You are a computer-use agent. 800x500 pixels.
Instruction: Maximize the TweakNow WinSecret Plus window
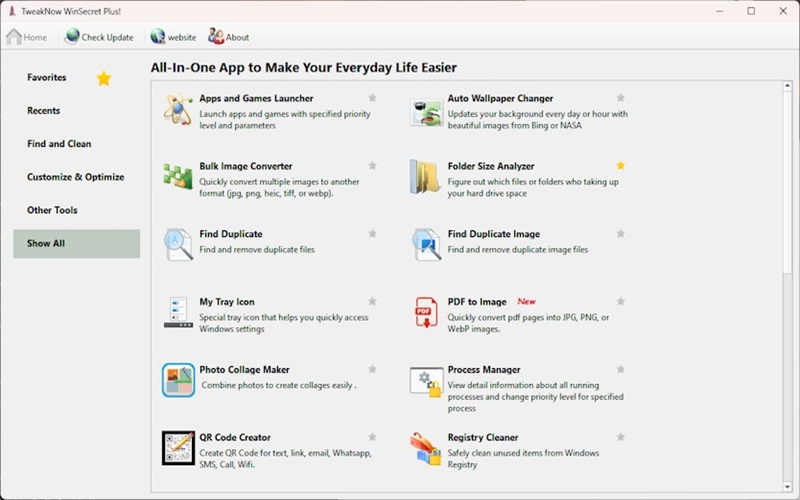[751, 11]
